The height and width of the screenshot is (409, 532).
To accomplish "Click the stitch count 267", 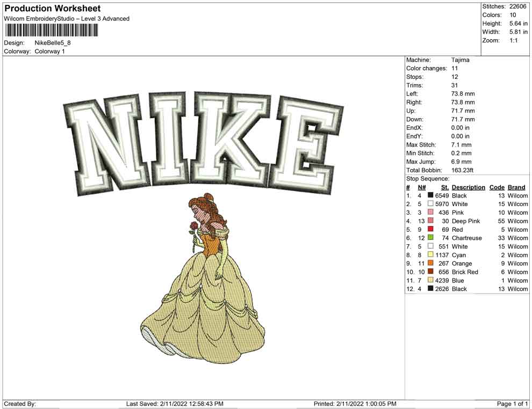I will pyautogui.click(x=444, y=264).
